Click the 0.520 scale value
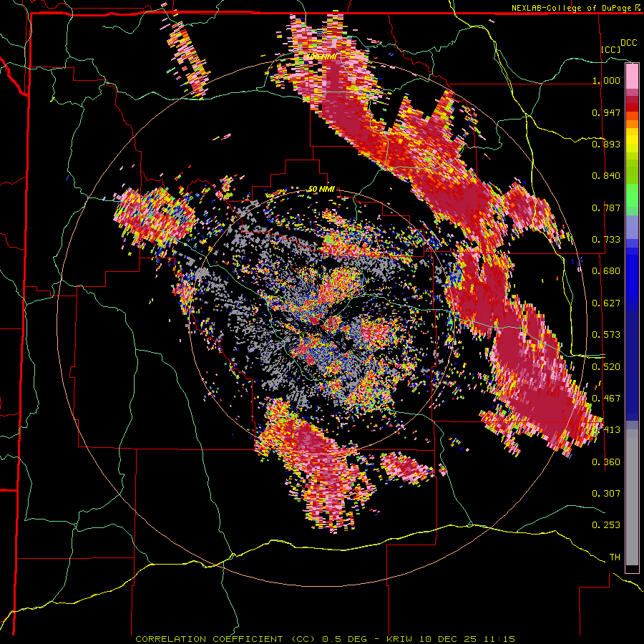644x644 pixels. point(606,367)
